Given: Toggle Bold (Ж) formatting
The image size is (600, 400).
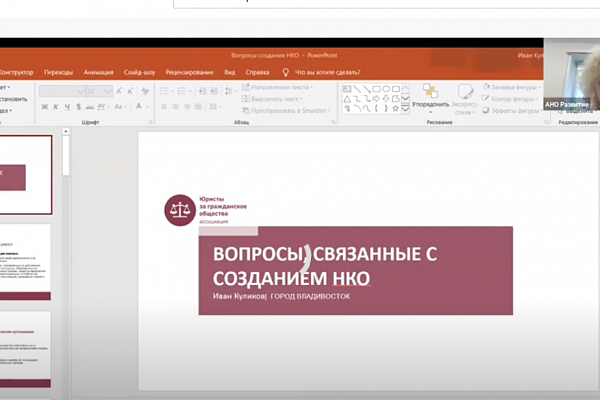Looking at the screenshot, I should pos(45,107).
